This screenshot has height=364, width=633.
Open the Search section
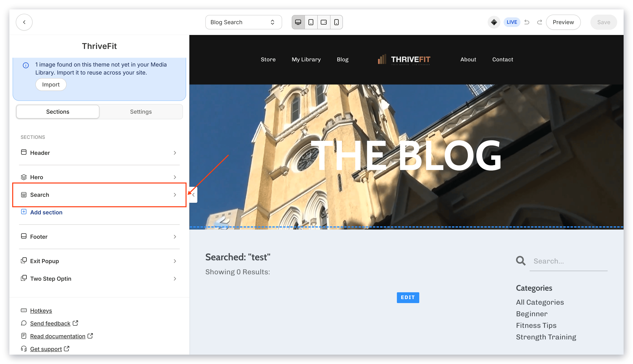pos(99,195)
